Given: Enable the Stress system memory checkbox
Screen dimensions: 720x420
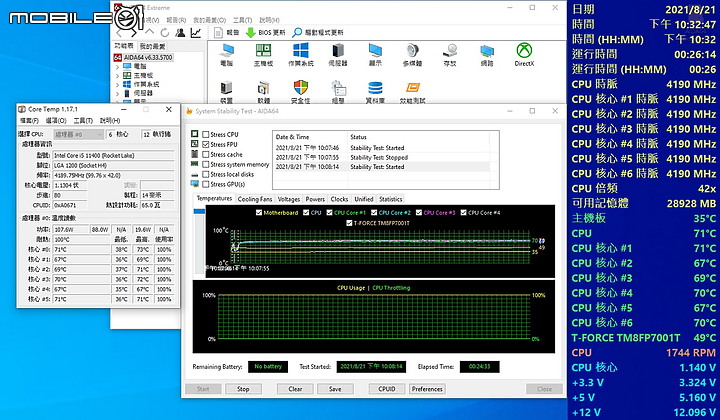Looking at the screenshot, I should [206, 164].
